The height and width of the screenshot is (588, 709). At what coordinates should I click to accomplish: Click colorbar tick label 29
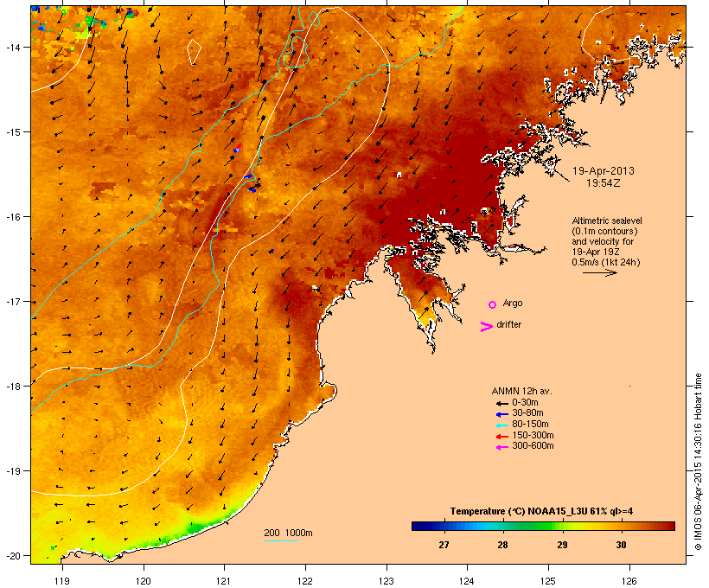562,545
